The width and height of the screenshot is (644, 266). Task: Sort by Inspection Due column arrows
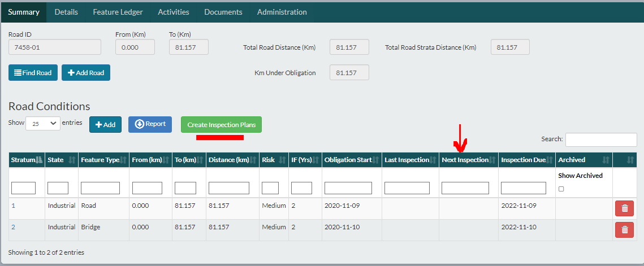click(550, 160)
